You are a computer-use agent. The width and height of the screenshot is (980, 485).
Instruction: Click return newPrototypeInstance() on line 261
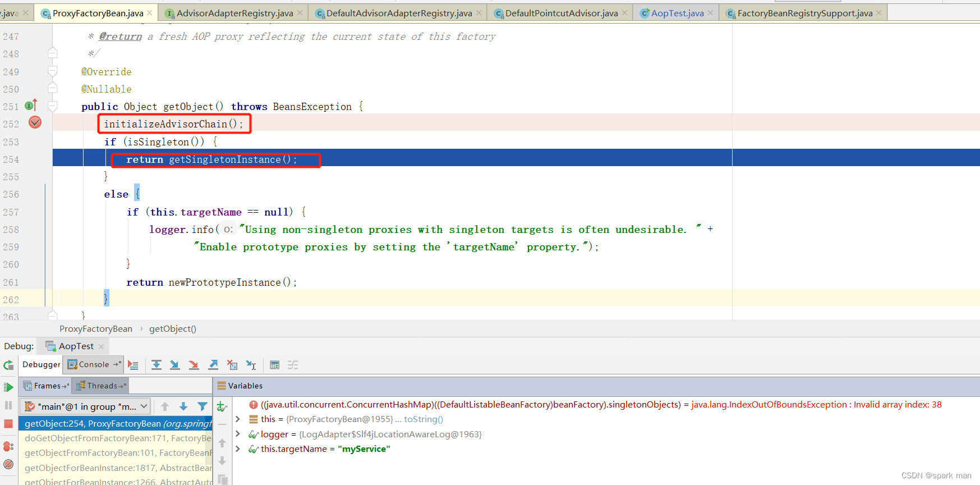211,282
